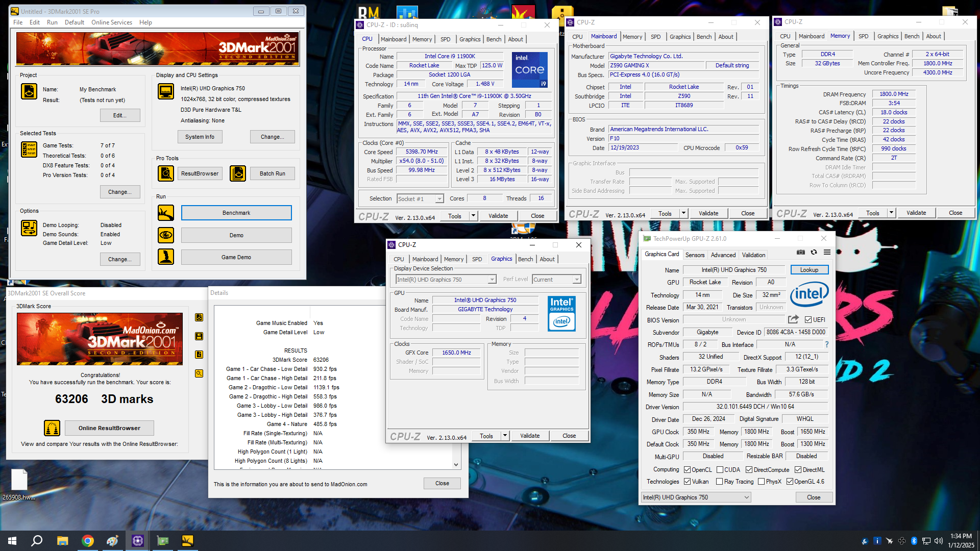Toggle the OpenCL checkbox in GPU-Z
The height and width of the screenshot is (551, 980).
pyautogui.click(x=687, y=470)
